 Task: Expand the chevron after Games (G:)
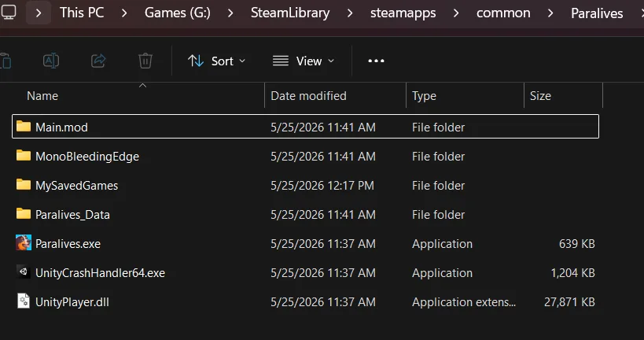point(230,13)
